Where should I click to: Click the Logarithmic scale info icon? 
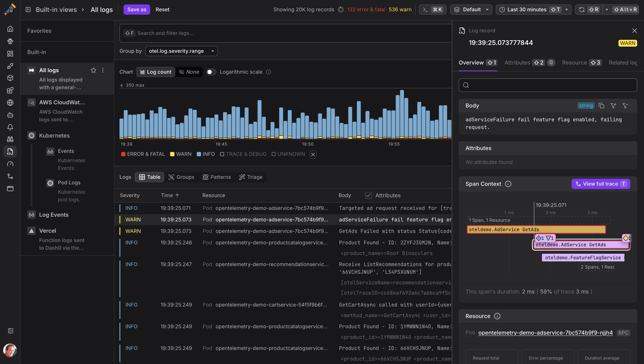pyautogui.click(x=269, y=72)
